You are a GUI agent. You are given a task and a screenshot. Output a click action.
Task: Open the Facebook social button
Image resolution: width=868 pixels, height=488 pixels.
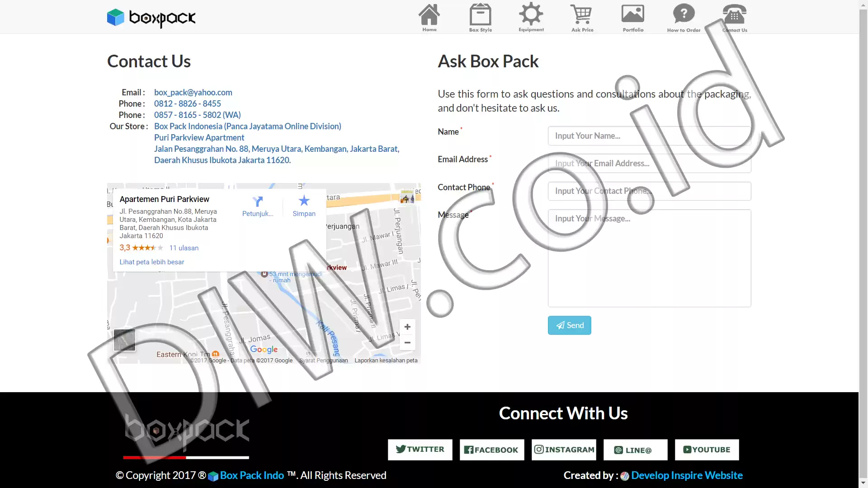pos(492,450)
